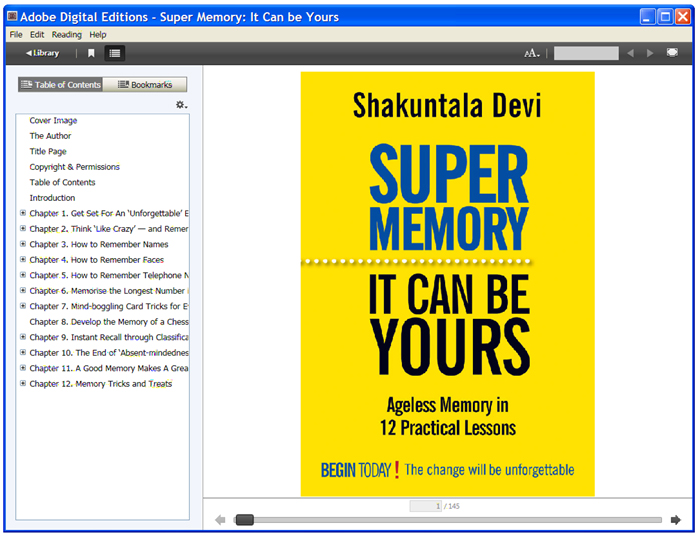Image resolution: width=700 pixels, height=539 pixels.
Task: Expand Chapter 4 How to Remember Faces
Action: 23,259
